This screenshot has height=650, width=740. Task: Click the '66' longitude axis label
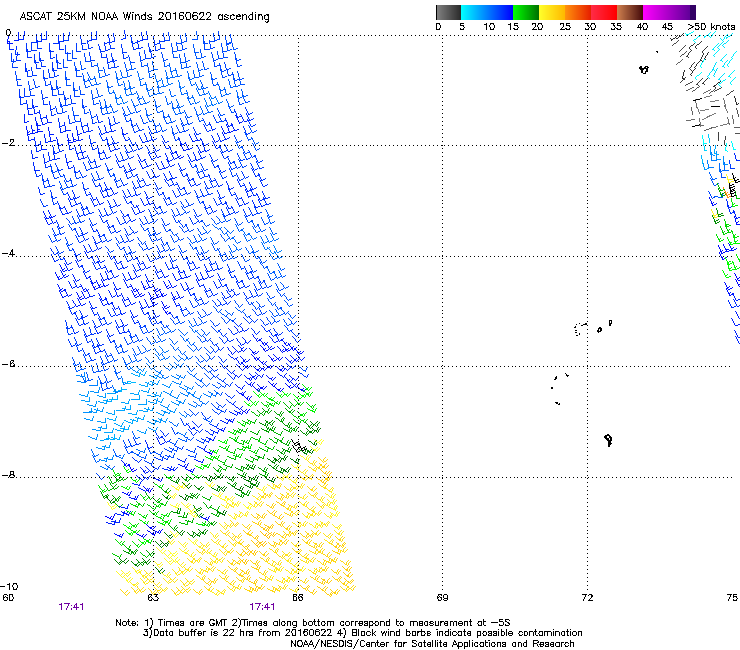297,598
